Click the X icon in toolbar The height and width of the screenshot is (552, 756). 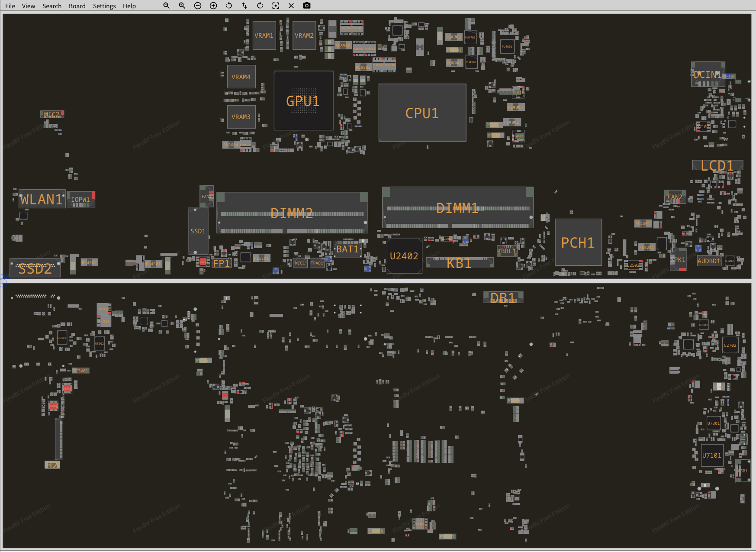(291, 6)
